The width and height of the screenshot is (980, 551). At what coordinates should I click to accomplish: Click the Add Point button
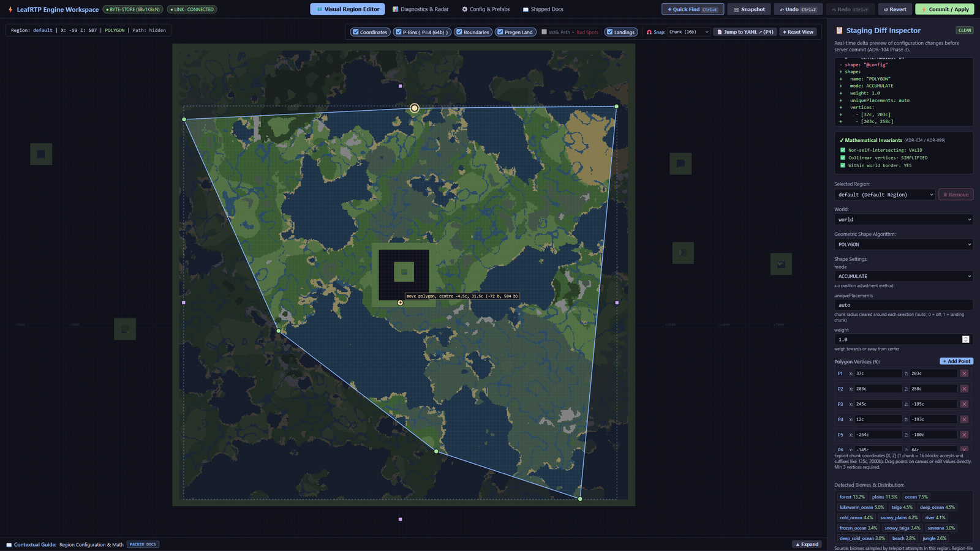click(x=957, y=361)
